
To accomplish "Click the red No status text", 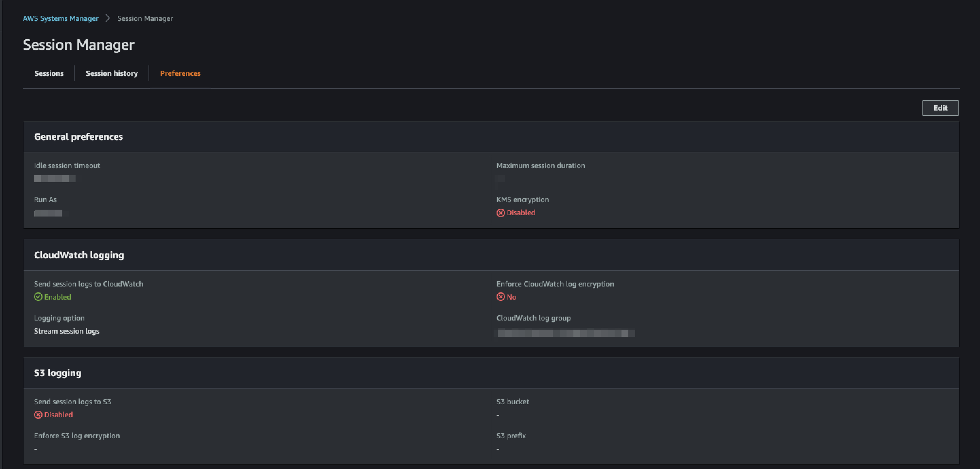I will [511, 297].
